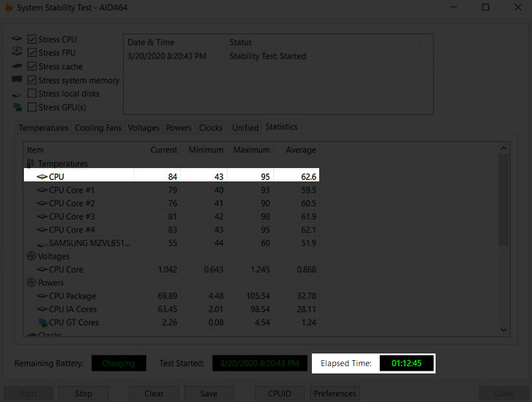The width and height of the screenshot is (532, 402).
Task: Click the thermometer icon of Temperatures group
Action: tap(31, 163)
